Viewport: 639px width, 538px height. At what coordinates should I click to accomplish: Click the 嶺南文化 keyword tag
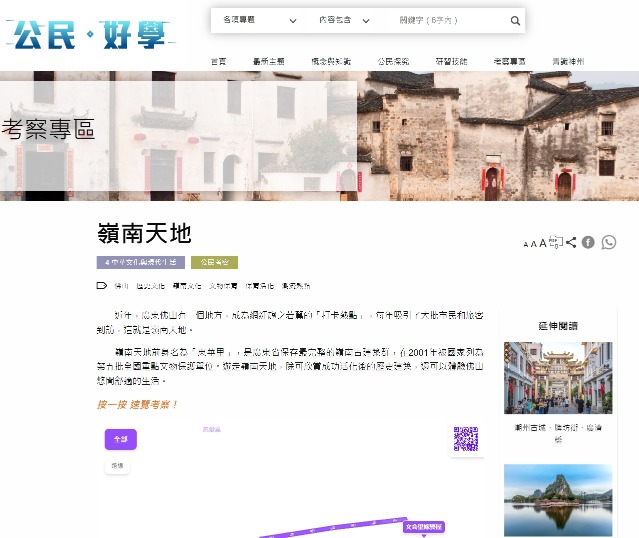point(187,286)
